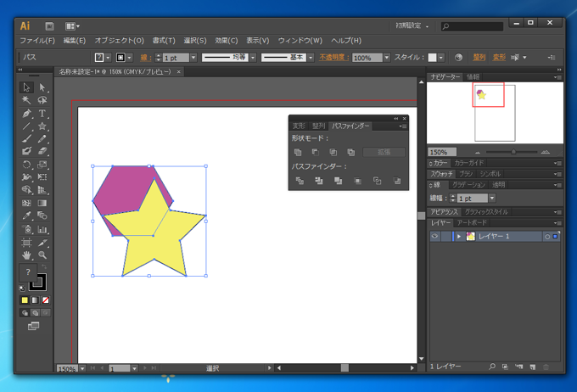Click Unite shape mode in Pathfinder
This screenshot has height=392, width=577.
298,152
